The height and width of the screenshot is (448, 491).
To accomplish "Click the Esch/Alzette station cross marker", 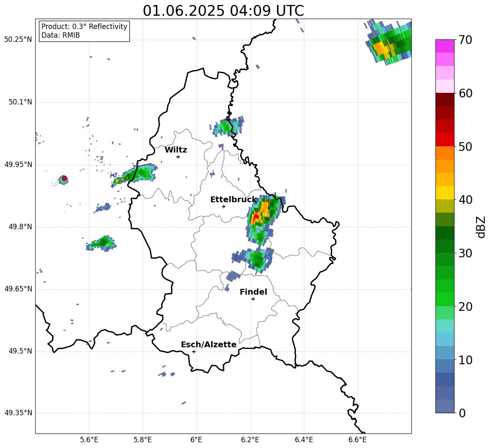I will pyautogui.click(x=194, y=351).
